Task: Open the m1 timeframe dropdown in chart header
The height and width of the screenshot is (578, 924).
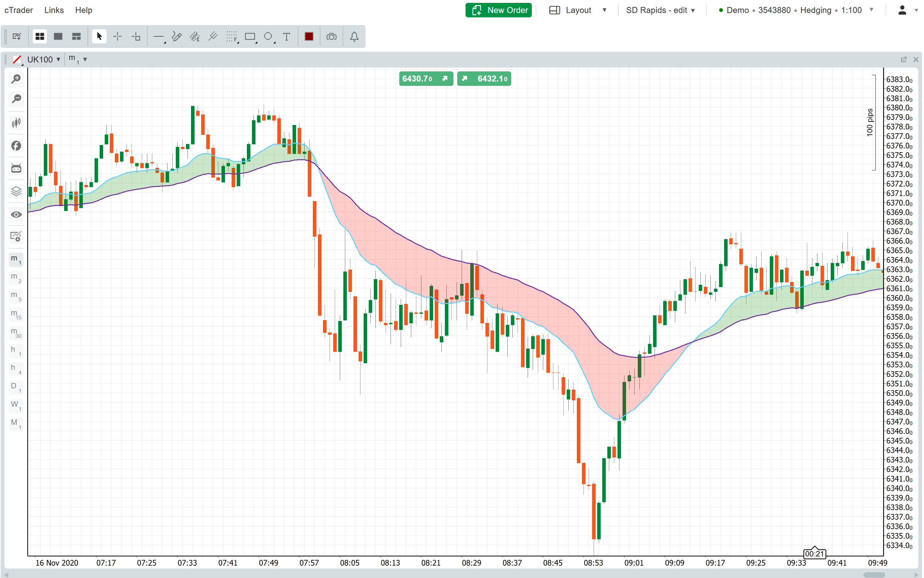Action: click(x=78, y=60)
